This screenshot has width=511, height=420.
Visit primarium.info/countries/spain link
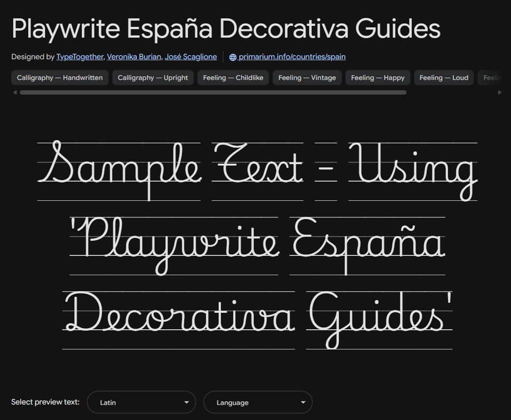(292, 57)
